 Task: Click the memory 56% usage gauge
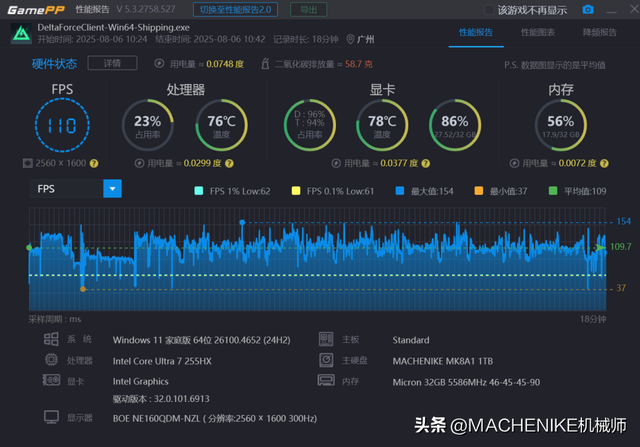click(x=561, y=125)
